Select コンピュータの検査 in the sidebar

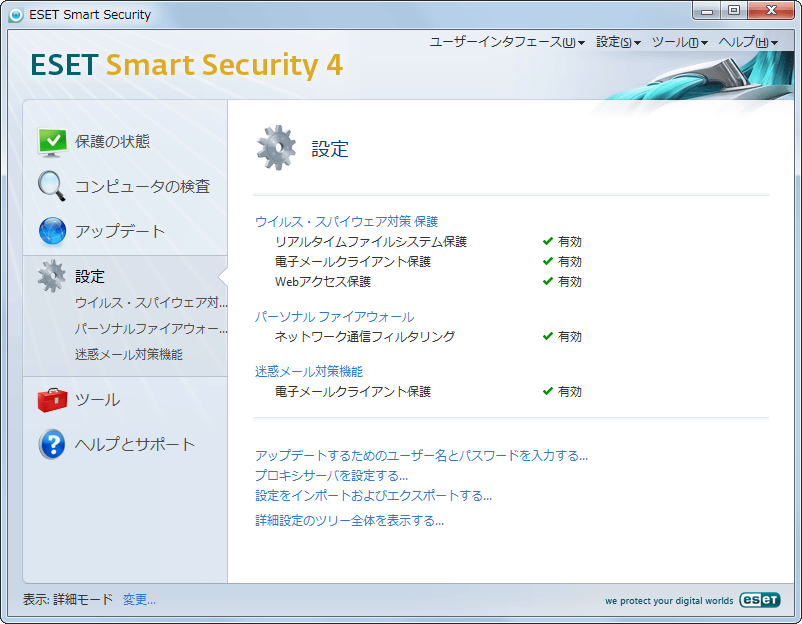[x=143, y=186]
